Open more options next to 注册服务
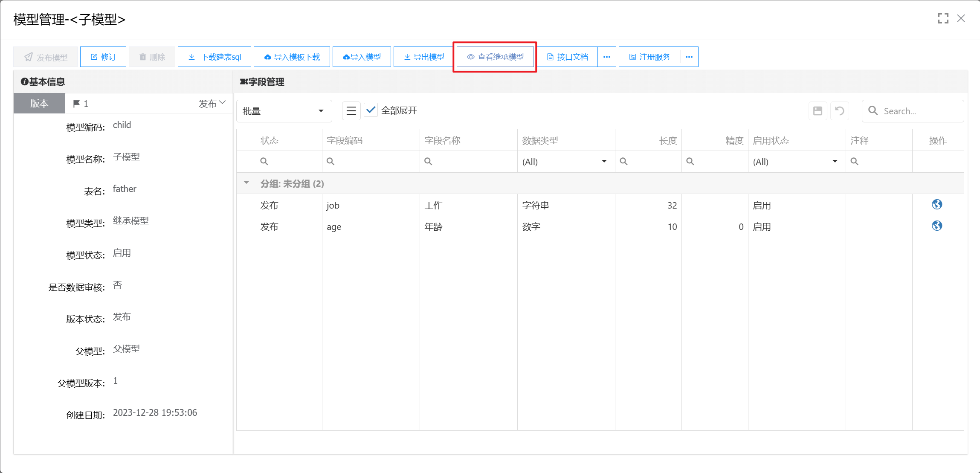The width and height of the screenshot is (980, 473). click(689, 57)
